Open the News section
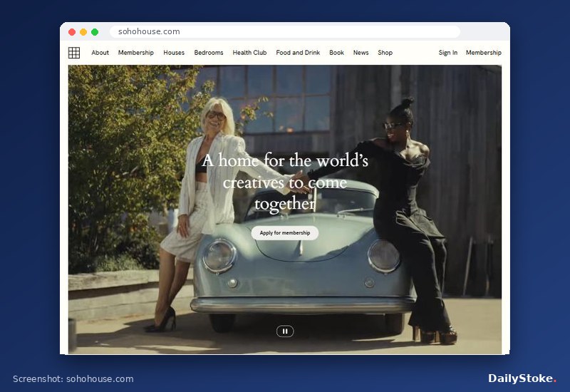The width and height of the screenshot is (570, 392). click(x=361, y=53)
